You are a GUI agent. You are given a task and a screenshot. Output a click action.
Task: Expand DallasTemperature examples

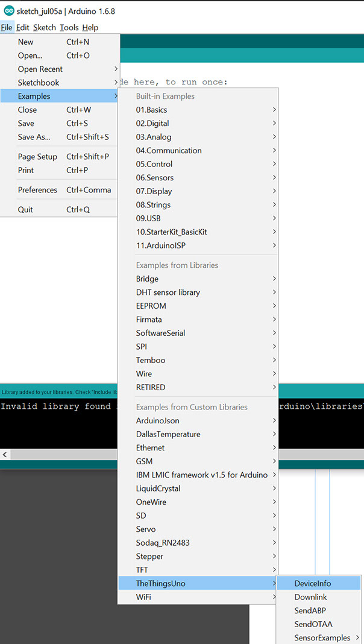[198, 434]
